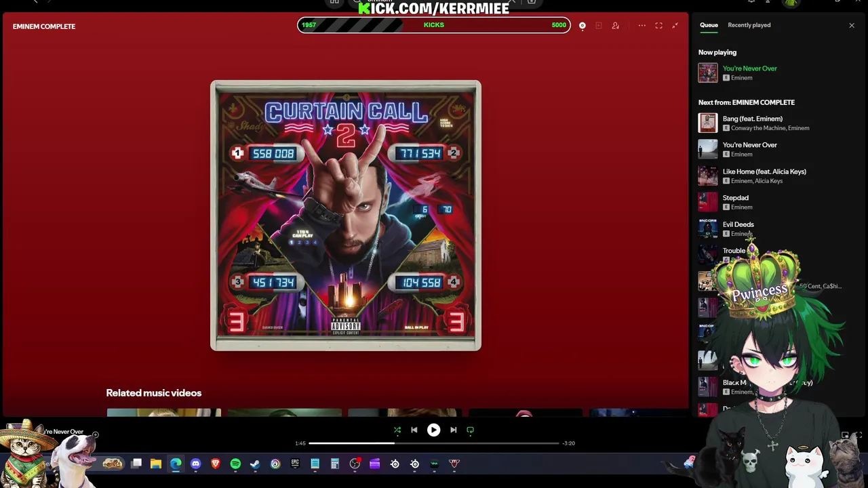Screen dimensions: 868x488
Task: Open Notepad from the taskbar
Action: pos(315,464)
